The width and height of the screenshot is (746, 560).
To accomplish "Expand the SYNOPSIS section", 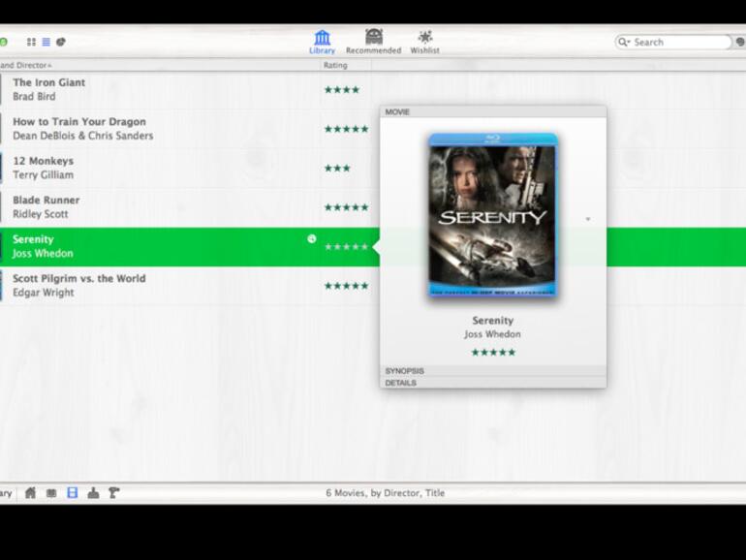I will (x=493, y=371).
